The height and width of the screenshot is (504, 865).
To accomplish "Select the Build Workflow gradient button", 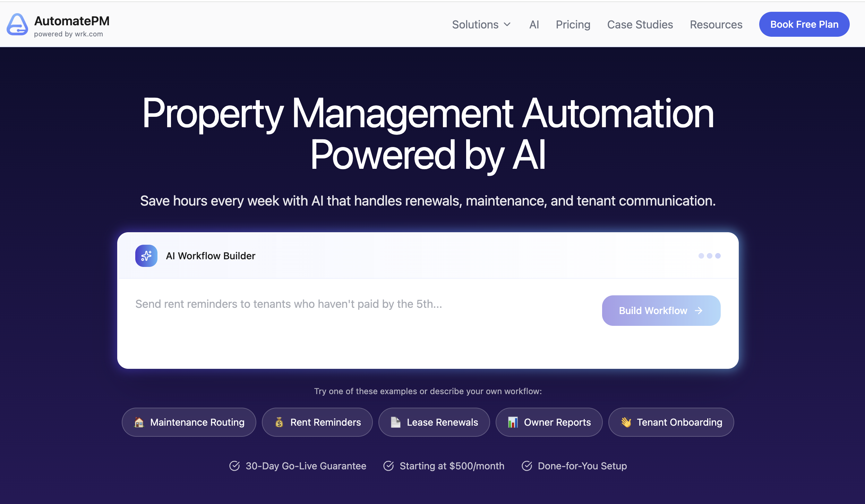I will click(x=660, y=311).
